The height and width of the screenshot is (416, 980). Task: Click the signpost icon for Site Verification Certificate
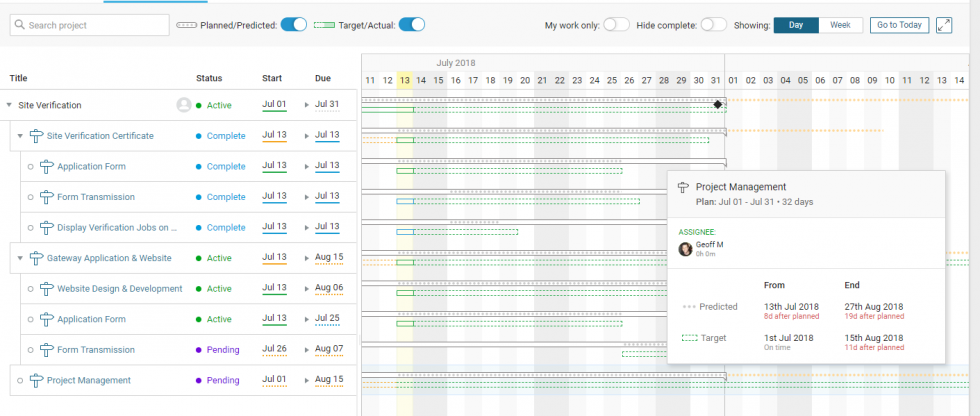tap(36, 136)
